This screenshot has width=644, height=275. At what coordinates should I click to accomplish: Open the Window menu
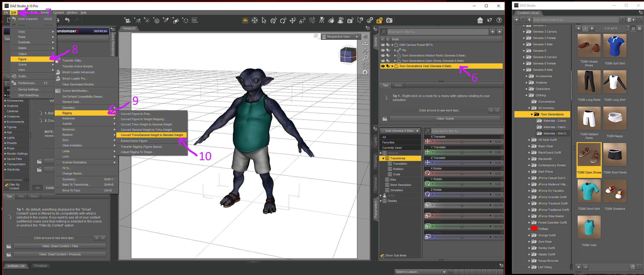[72, 12]
